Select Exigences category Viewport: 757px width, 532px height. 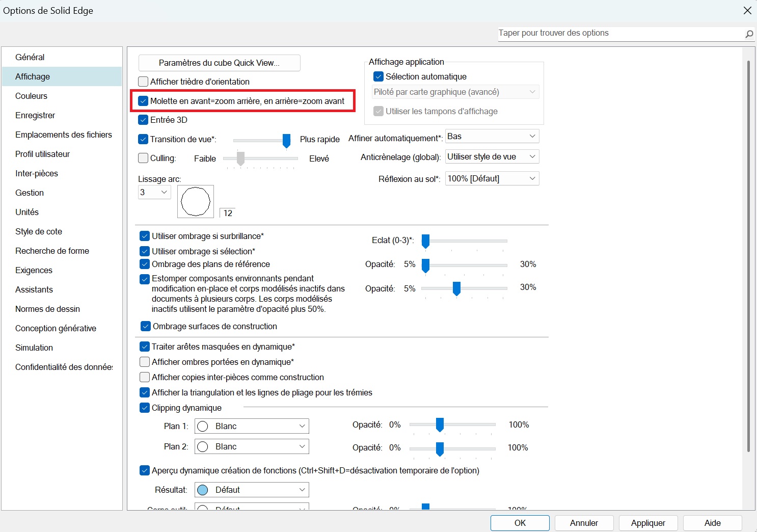[62, 270]
